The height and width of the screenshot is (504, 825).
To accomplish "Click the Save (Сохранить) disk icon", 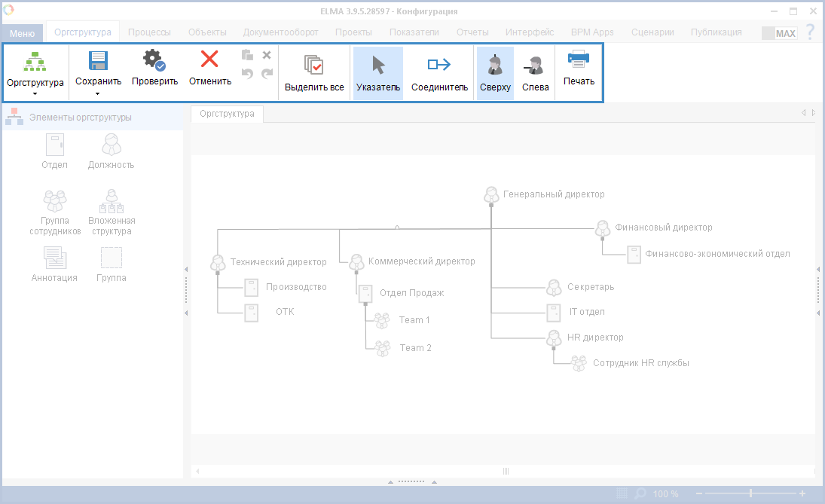I will 98,62.
